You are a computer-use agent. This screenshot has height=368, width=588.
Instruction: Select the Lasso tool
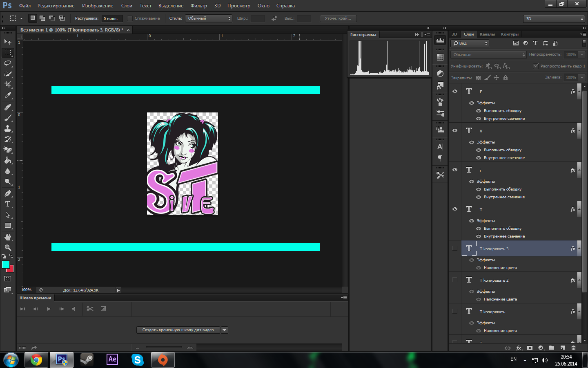click(x=8, y=63)
